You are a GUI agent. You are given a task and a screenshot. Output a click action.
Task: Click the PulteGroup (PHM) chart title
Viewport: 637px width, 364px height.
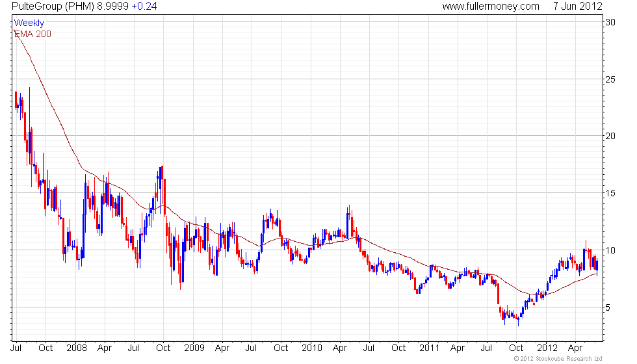click(x=53, y=6)
